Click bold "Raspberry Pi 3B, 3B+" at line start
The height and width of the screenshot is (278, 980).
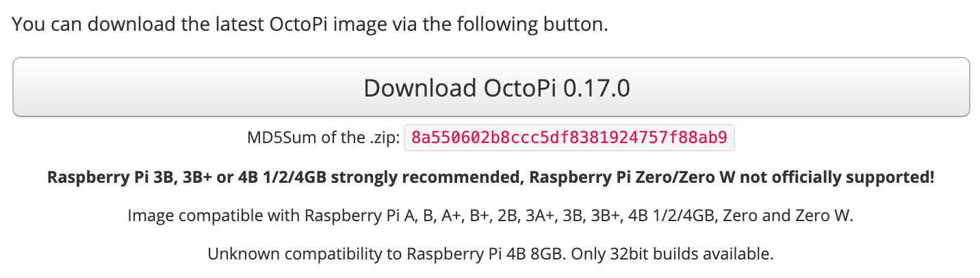pyautogui.click(x=127, y=177)
